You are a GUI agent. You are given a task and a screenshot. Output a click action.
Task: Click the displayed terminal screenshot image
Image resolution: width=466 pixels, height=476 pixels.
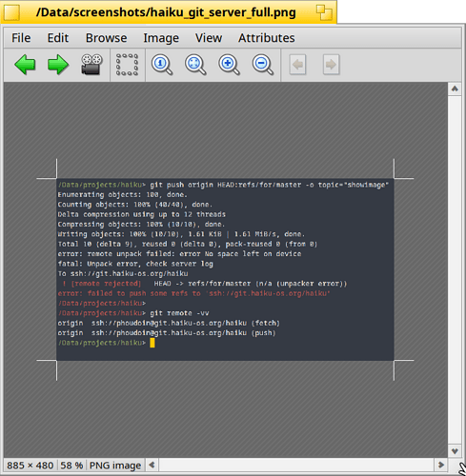[x=225, y=269]
